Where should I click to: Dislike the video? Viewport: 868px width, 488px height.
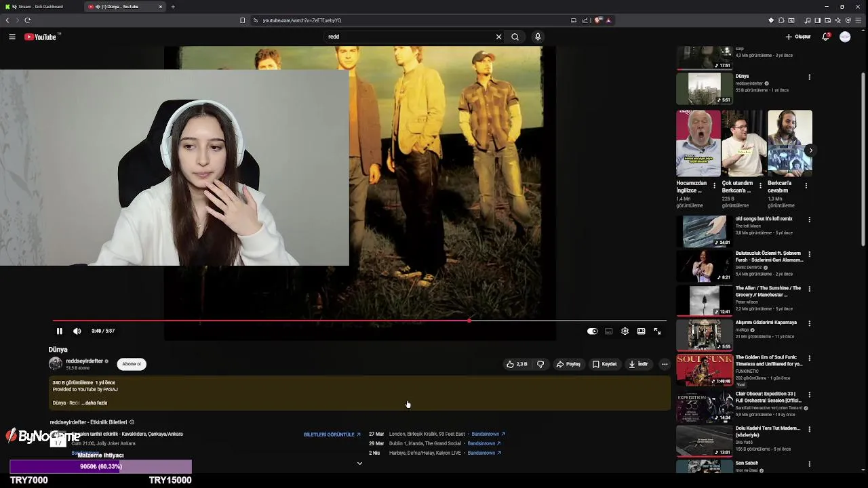[540, 364]
